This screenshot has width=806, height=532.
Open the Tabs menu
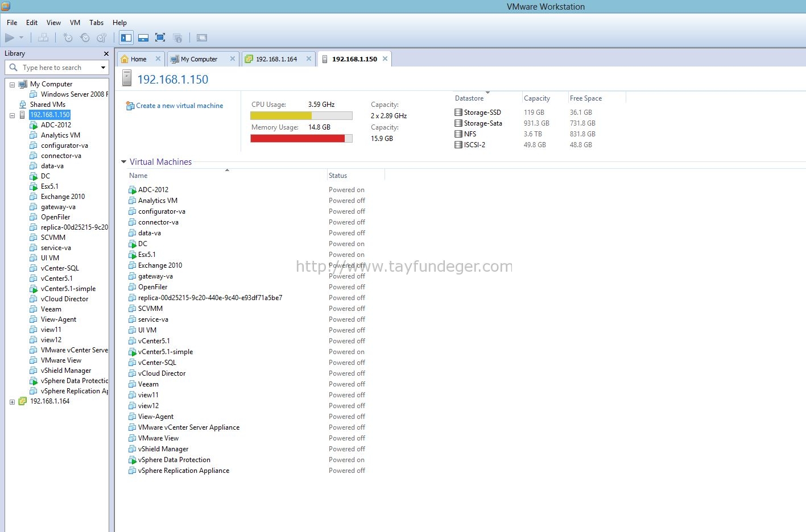(x=97, y=23)
